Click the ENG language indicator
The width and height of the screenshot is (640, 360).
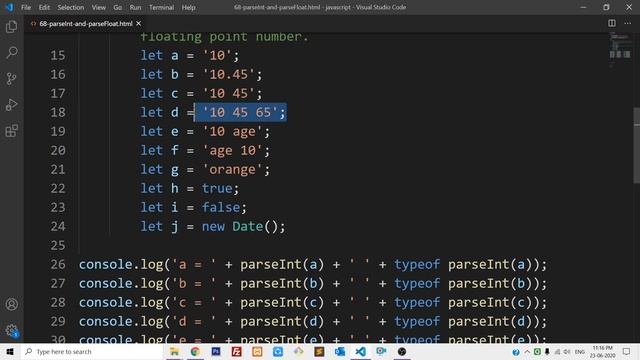580,351
